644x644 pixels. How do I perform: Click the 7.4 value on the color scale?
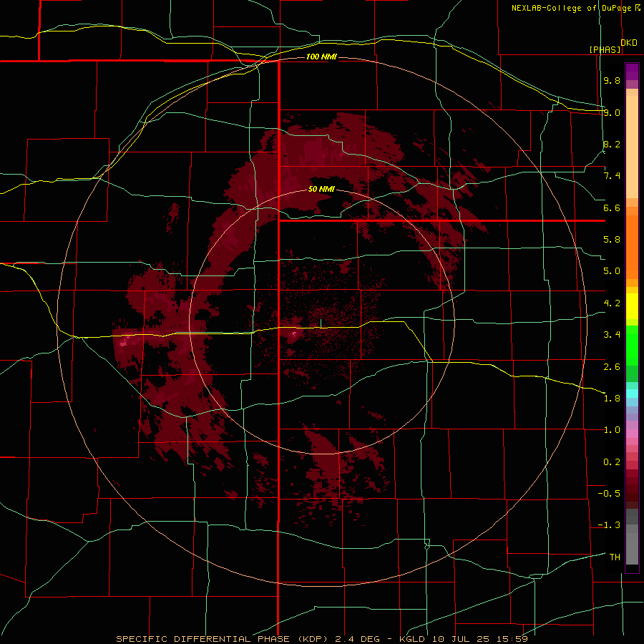(612, 176)
